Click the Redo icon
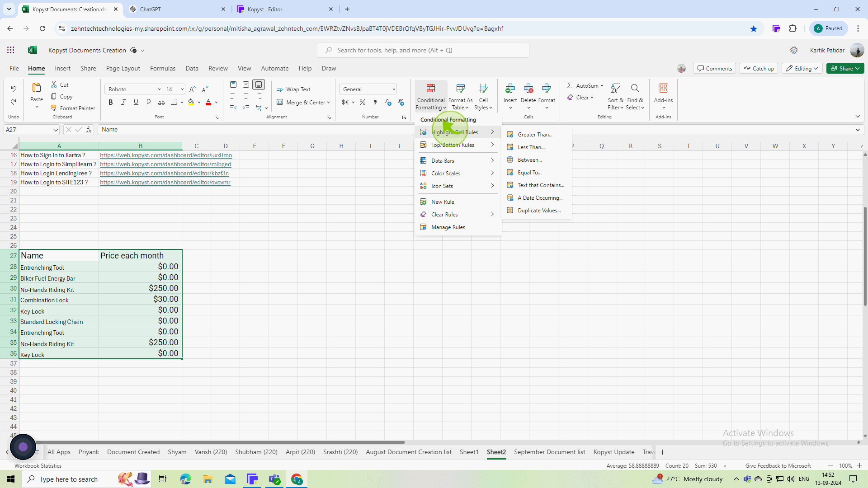This screenshot has height=488, width=868. point(14,102)
